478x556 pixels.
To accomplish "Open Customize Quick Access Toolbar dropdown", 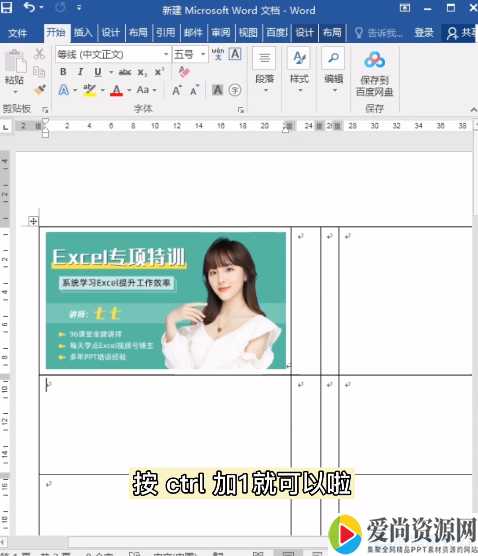I will click(79, 7).
